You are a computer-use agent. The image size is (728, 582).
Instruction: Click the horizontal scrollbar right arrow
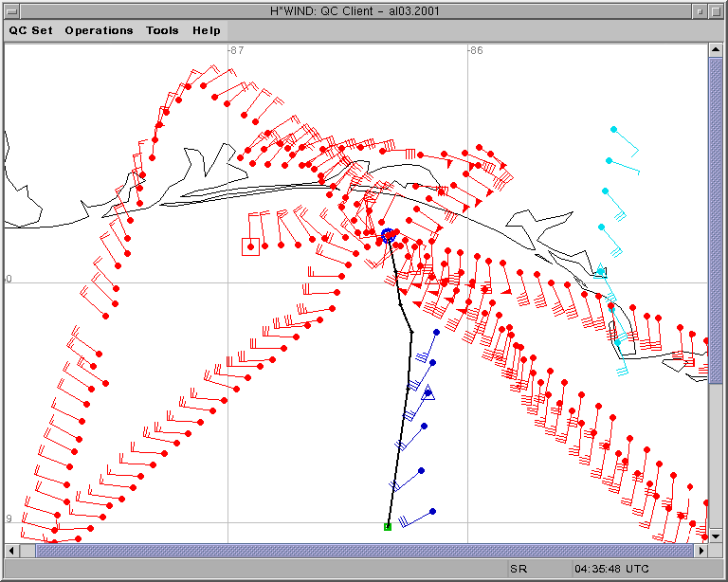(x=701, y=550)
